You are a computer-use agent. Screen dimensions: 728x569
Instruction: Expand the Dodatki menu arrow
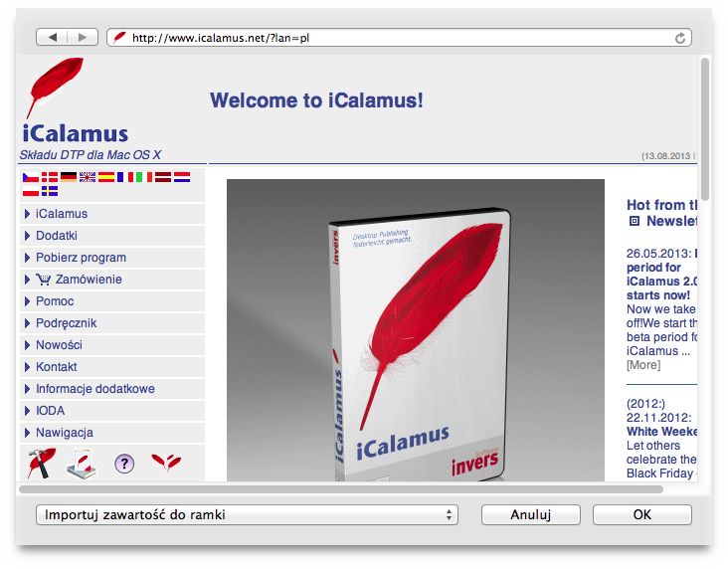[27, 236]
